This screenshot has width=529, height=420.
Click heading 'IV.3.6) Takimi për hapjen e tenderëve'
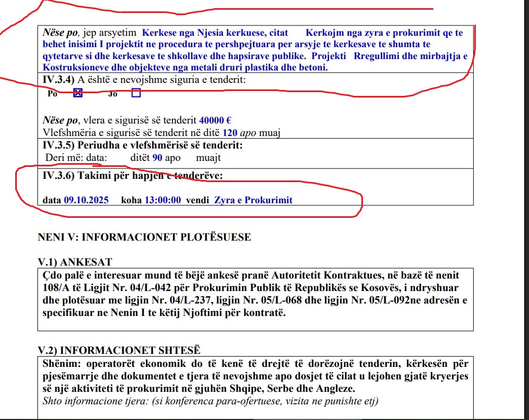coord(132,175)
